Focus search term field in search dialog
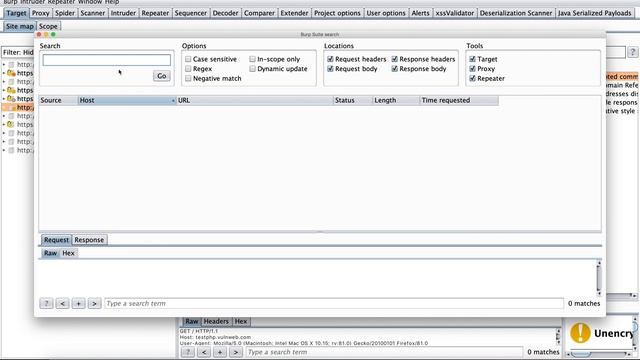The height and width of the screenshot is (360, 640). click(334, 304)
